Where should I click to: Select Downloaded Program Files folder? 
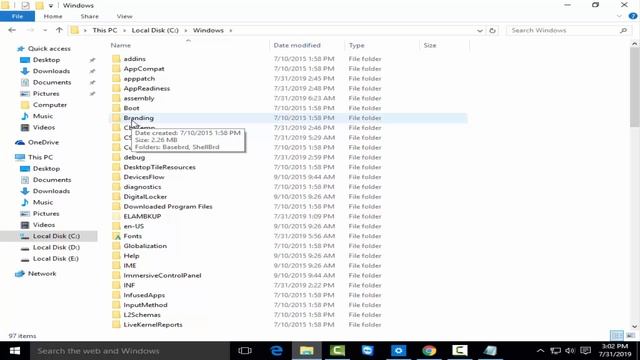168,207
